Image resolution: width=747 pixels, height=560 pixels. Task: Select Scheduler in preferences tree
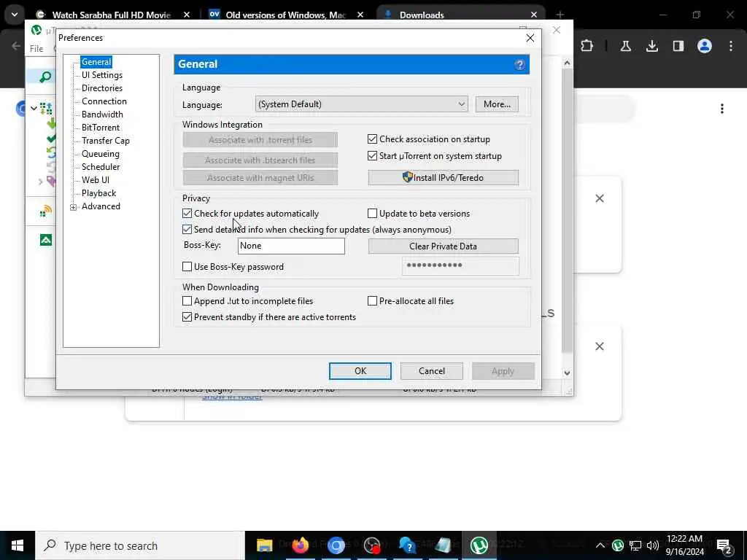(x=101, y=167)
